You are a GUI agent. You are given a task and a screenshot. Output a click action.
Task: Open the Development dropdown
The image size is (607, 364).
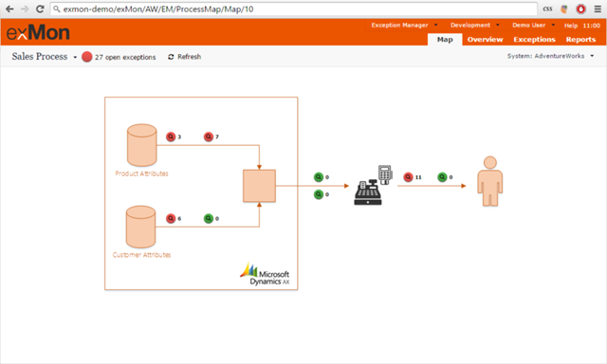tap(474, 26)
